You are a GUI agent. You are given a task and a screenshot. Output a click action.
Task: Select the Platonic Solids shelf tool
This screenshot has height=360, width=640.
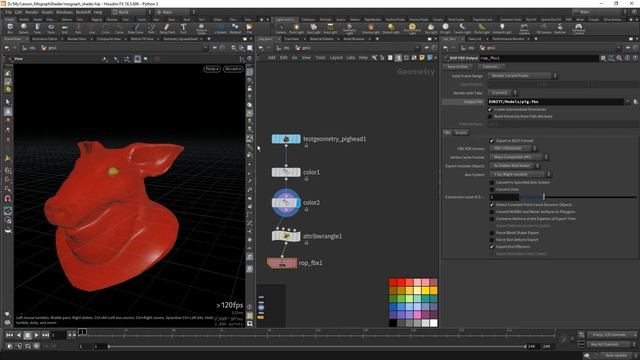point(201,28)
